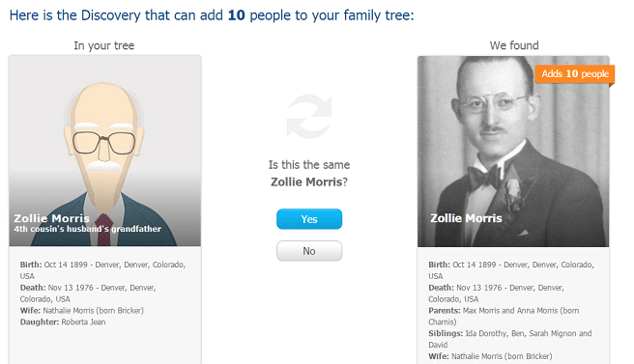634x364 pixels.
Task: Click the Discovery heading text
Action: tap(212, 15)
